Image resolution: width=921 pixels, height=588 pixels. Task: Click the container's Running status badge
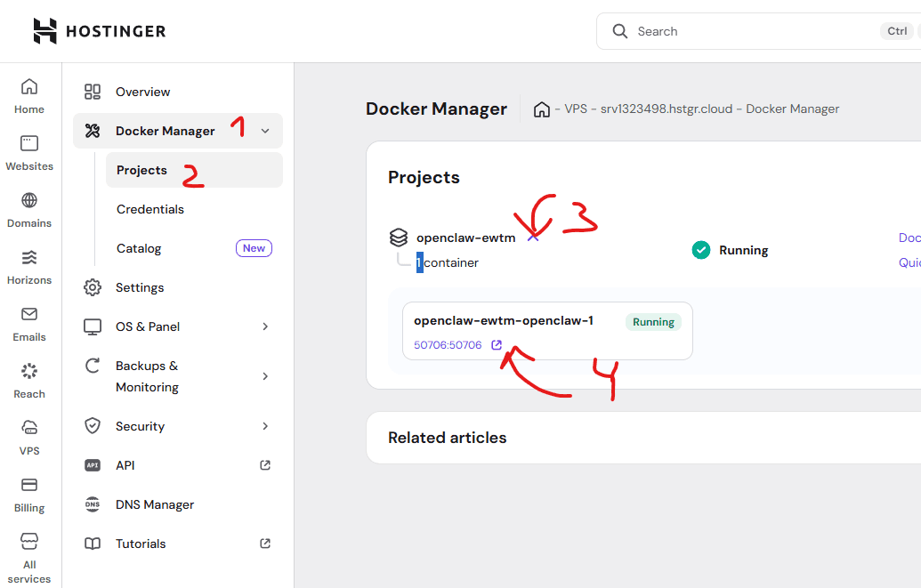click(653, 322)
